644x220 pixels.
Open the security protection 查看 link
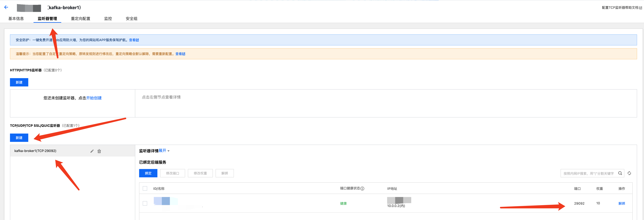click(x=134, y=40)
